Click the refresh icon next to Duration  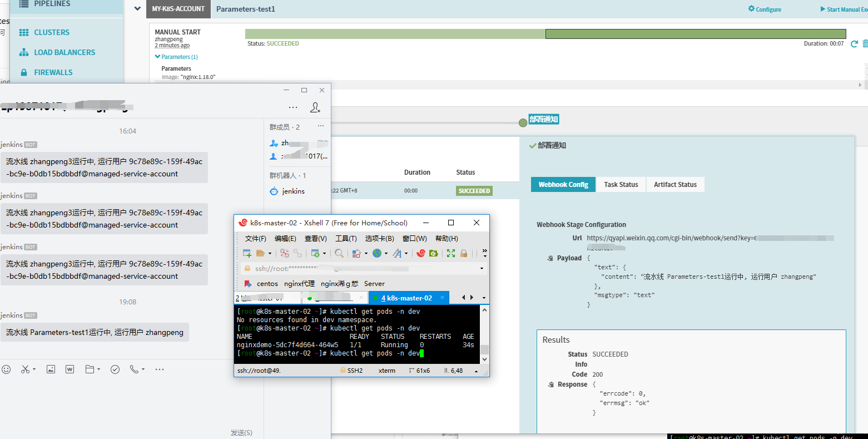point(854,44)
